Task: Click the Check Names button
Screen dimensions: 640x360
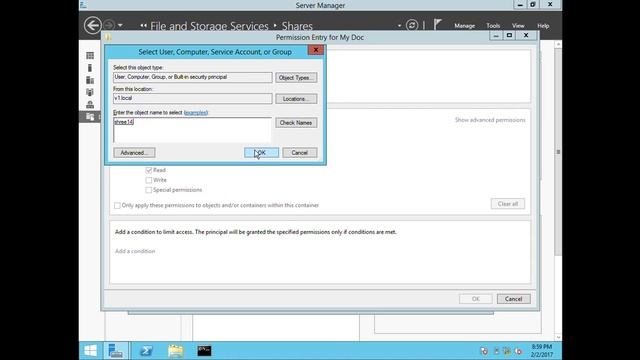Action: coord(296,122)
